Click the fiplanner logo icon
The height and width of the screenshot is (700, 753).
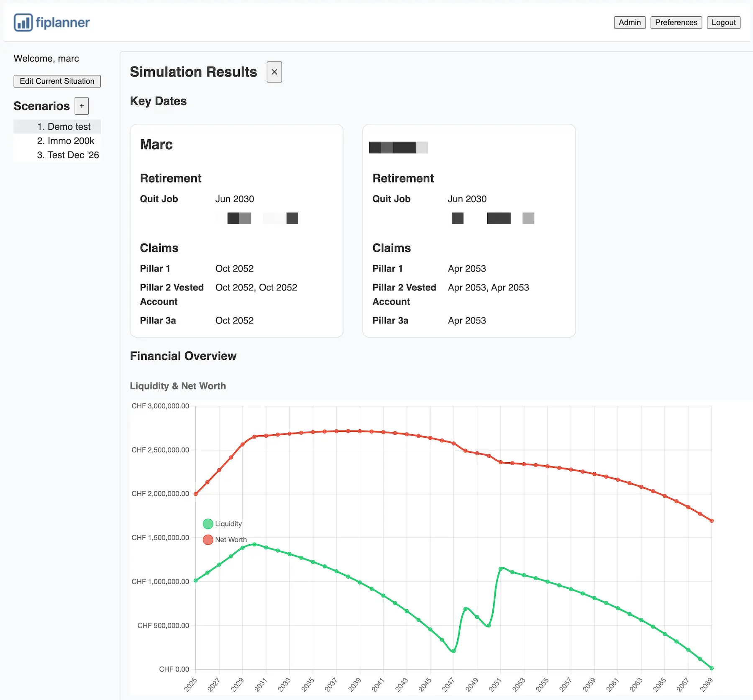[x=23, y=23]
